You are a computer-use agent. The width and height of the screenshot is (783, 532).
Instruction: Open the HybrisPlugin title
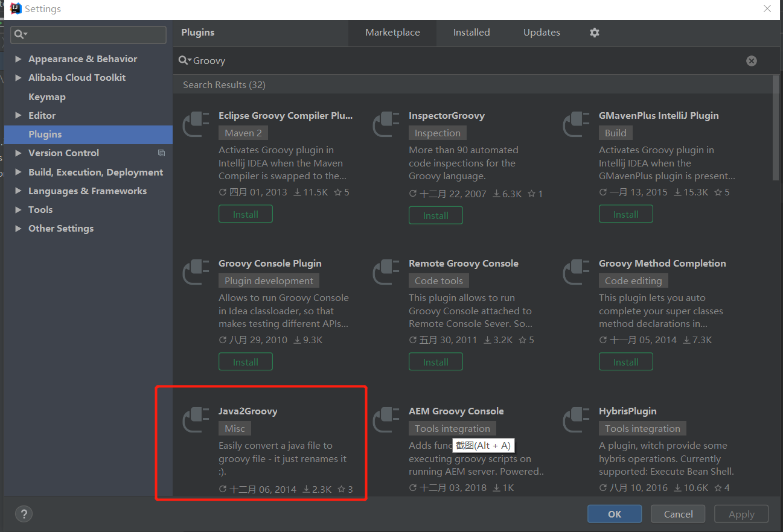pyautogui.click(x=628, y=411)
